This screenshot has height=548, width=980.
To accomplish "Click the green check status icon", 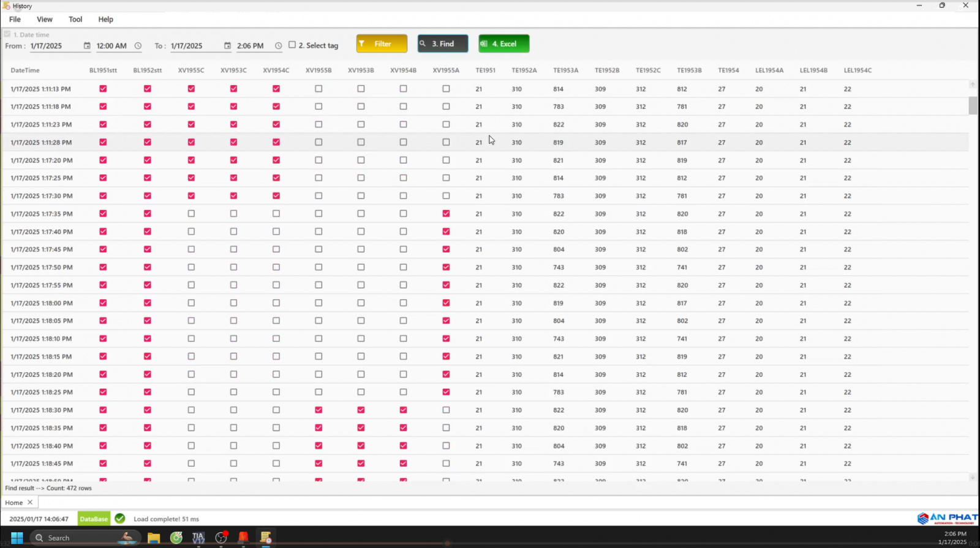I will click(120, 519).
